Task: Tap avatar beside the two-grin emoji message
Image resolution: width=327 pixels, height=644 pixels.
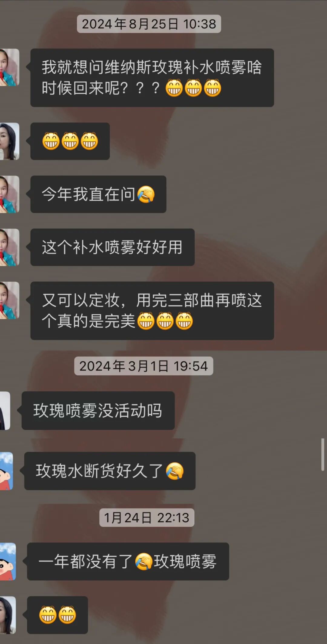Action: [8, 615]
